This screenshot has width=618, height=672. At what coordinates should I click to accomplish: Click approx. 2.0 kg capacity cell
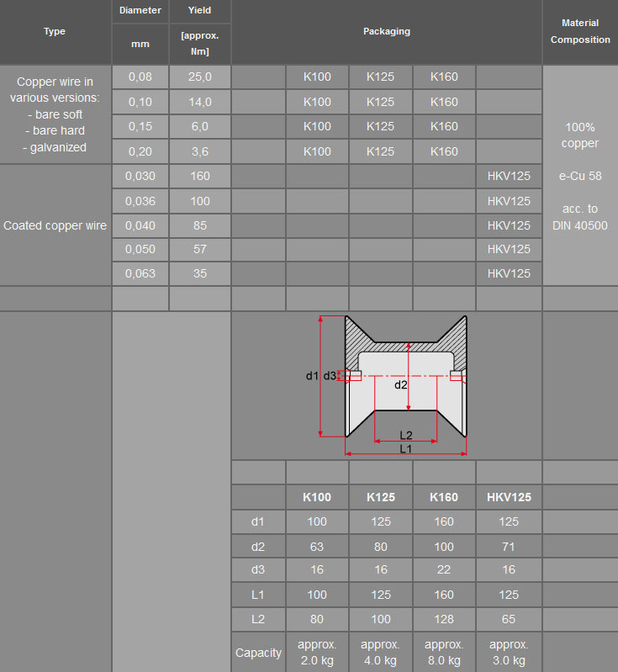[x=317, y=653]
